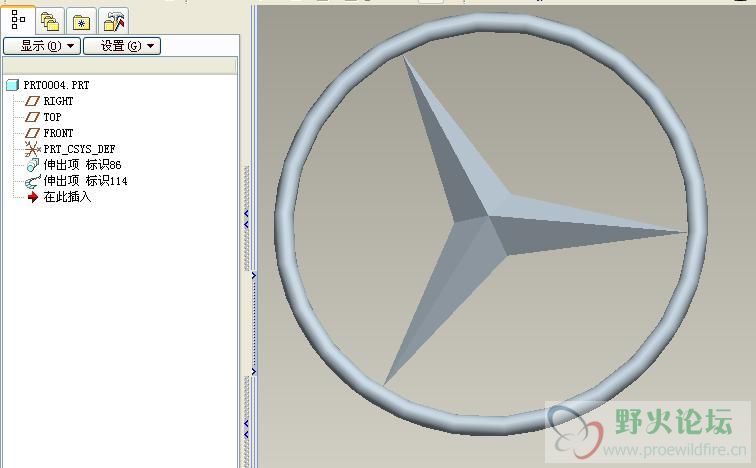756x468 pixels.
Task: Open the Connections tab with hammer icon
Action: [114, 22]
